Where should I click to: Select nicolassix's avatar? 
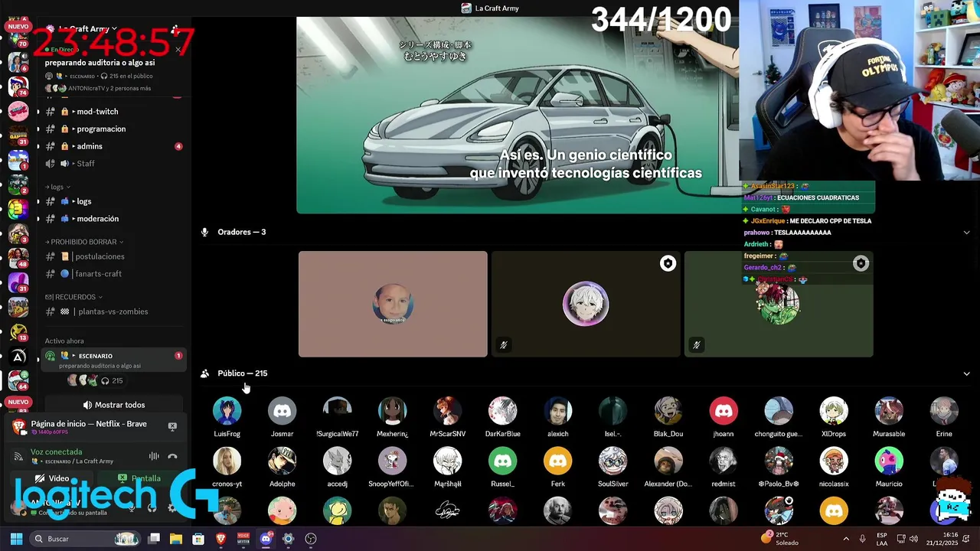point(833,461)
